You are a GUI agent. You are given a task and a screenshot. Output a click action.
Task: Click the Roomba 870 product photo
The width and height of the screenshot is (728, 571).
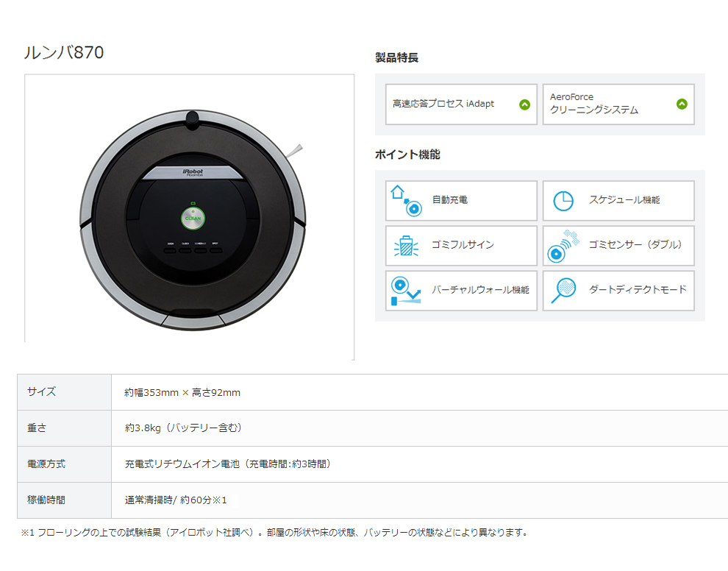pos(192,219)
